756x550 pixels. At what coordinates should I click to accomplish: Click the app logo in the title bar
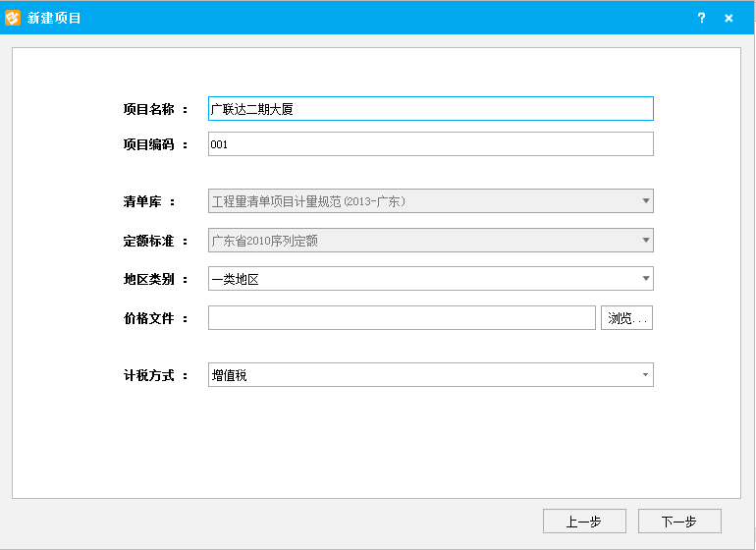13,18
